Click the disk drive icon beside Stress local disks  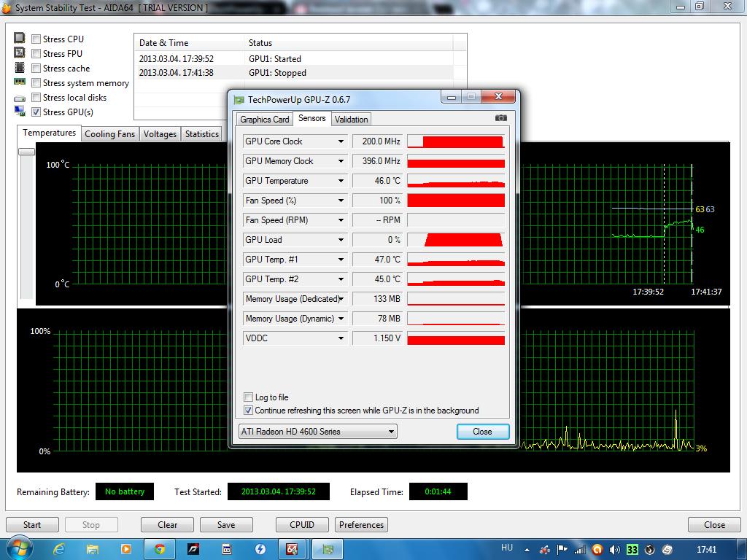20,98
